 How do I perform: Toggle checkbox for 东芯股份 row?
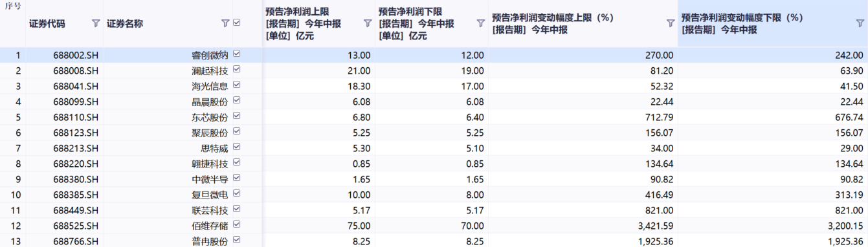236,116
